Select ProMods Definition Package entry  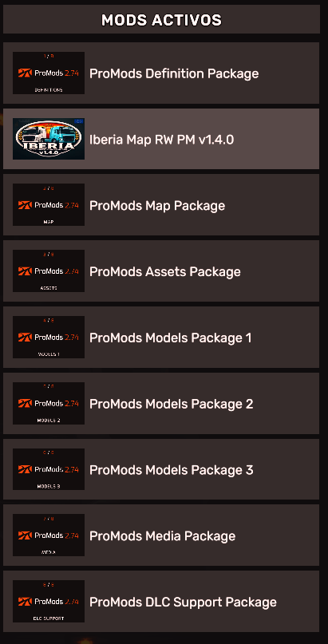[x=161, y=73]
